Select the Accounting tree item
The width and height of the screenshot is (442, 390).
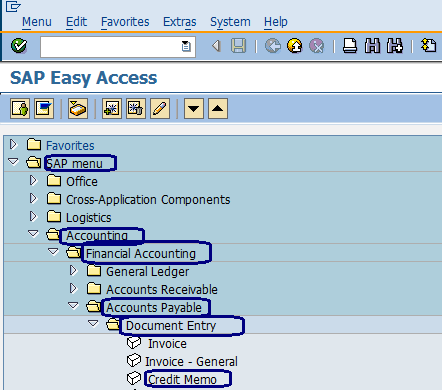tap(97, 236)
